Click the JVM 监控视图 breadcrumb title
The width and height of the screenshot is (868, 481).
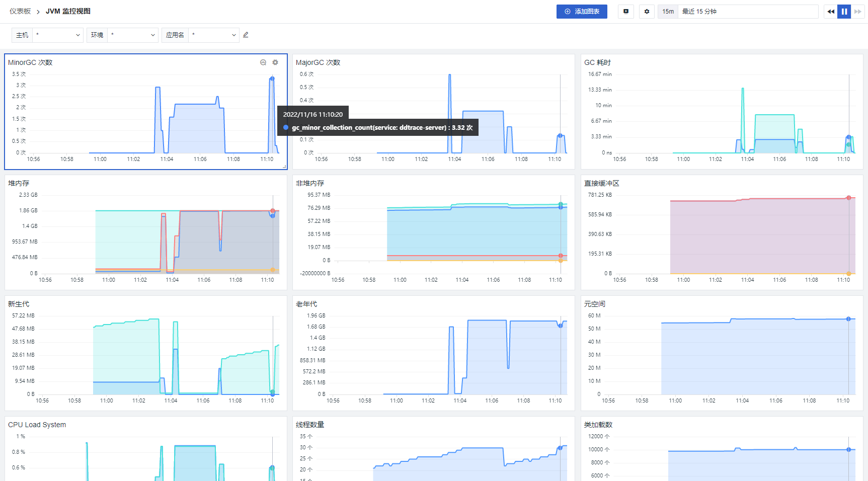click(x=68, y=12)
